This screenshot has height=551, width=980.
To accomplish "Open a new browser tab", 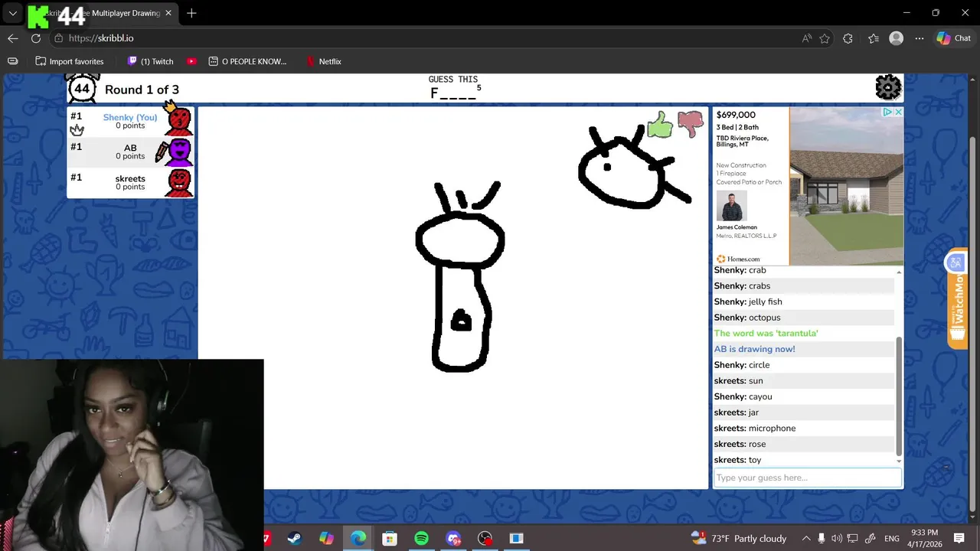I will [x=191, y=13].
